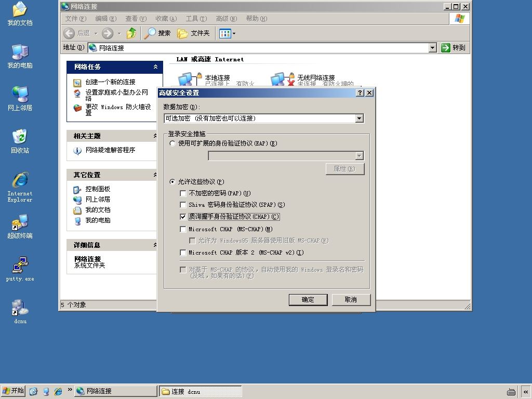
Task: Select the 无线网络连接 network icon
Action: [282, 79]
